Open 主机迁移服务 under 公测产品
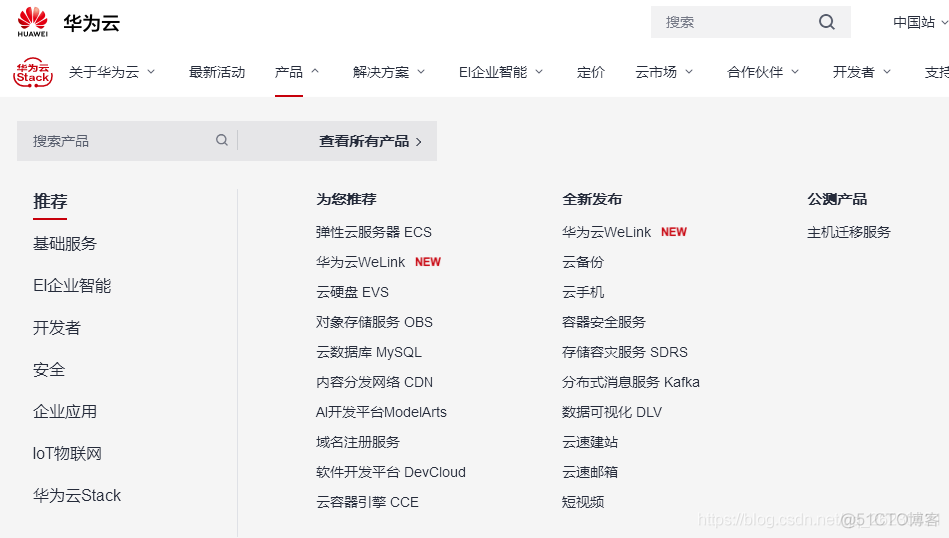This screenshot has width=949, height=538. (x=849, y=232)
